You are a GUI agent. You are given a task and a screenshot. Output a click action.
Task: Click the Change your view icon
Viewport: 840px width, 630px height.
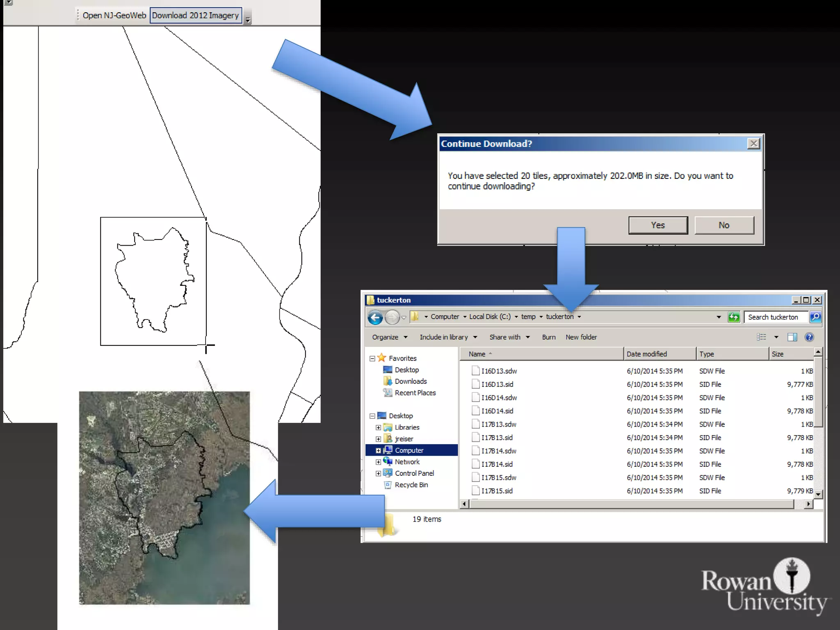click(x=761, y=337)
